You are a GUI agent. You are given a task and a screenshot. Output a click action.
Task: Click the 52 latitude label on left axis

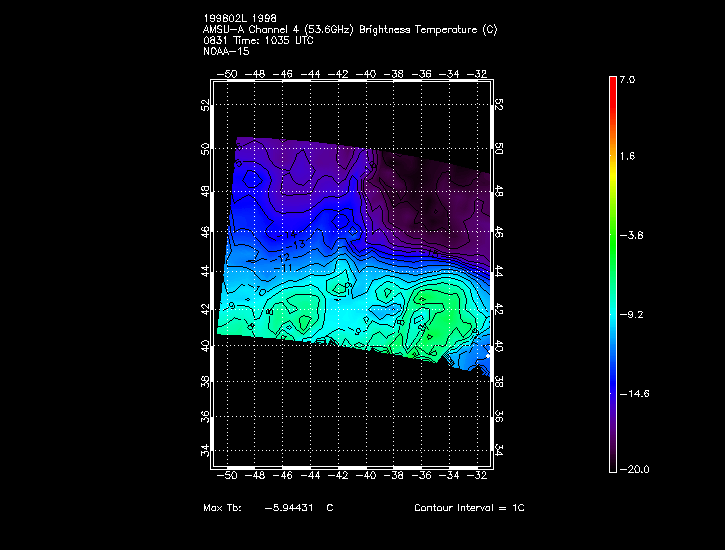(207, 104)
